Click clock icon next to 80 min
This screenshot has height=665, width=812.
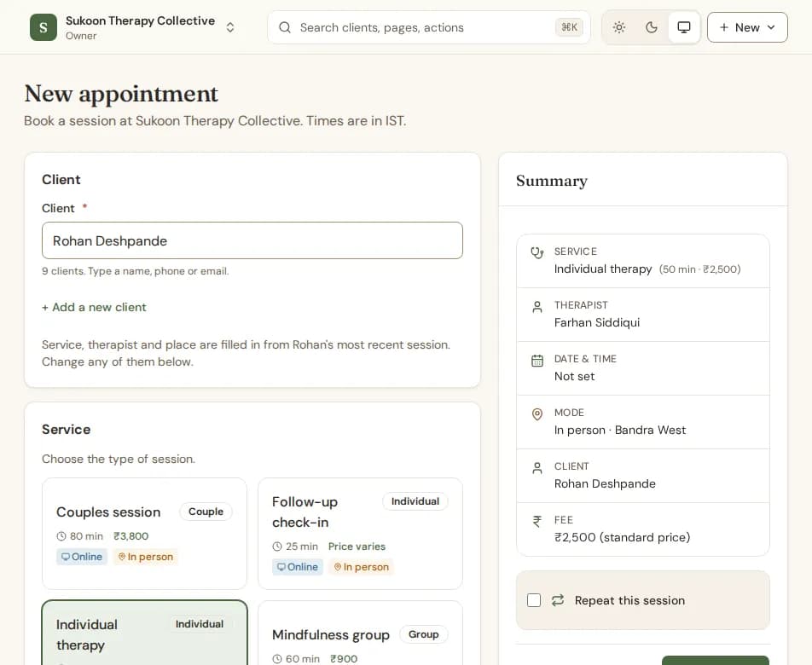[x=61, y=536]
